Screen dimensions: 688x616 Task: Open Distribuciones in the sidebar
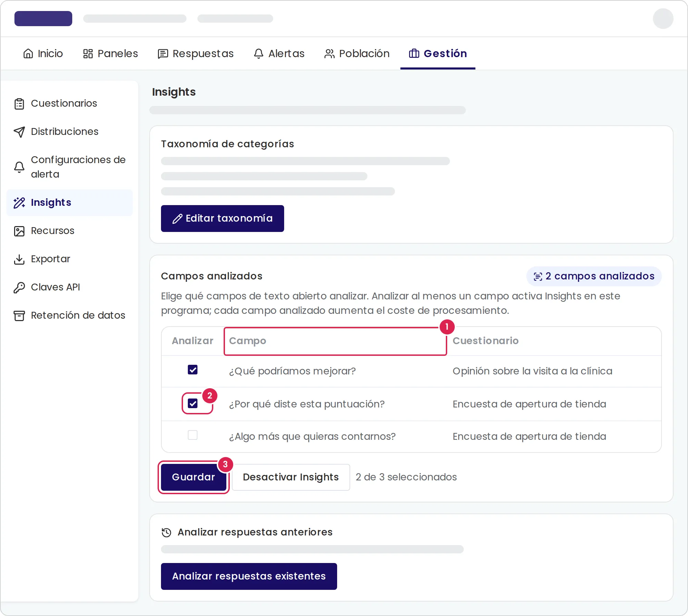point(69,132)
